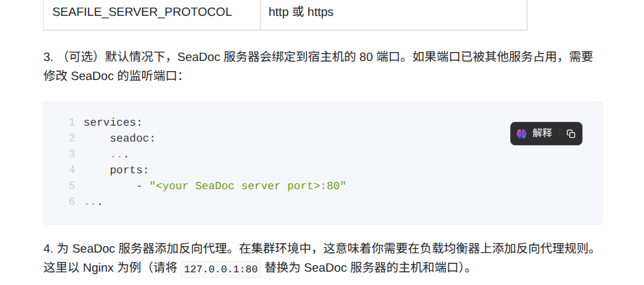Click the brain icon beside 解释
The height and width of the screenshot is (285, 644).
522,133
